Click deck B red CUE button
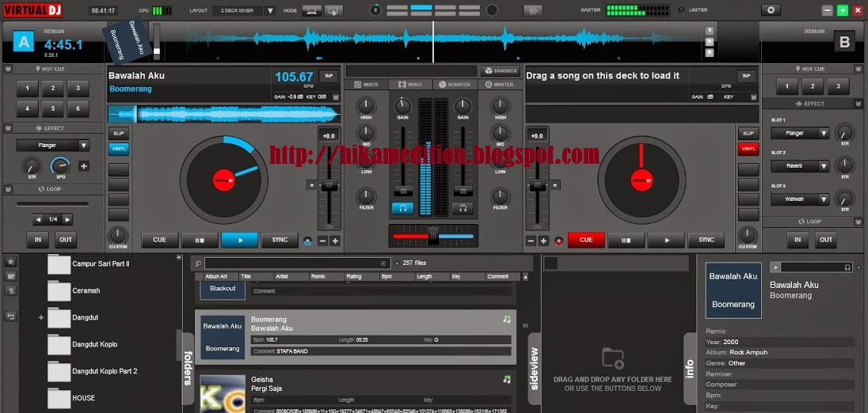Image resolution: width=868 pixels, height=413 pixels. tap(586, 240)
